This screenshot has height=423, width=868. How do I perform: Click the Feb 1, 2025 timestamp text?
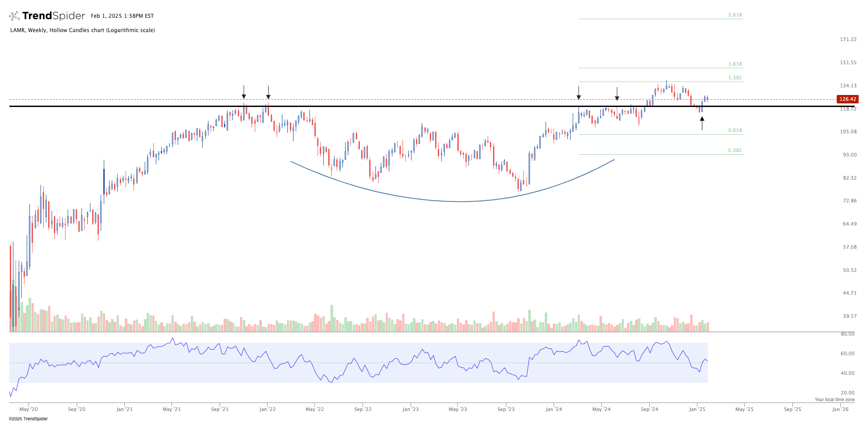(x=122, y=16)
